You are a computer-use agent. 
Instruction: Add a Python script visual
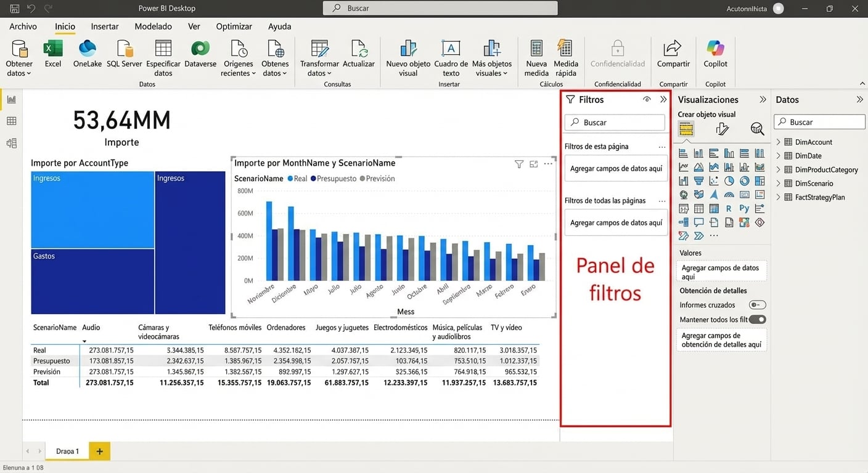(744, 208)
